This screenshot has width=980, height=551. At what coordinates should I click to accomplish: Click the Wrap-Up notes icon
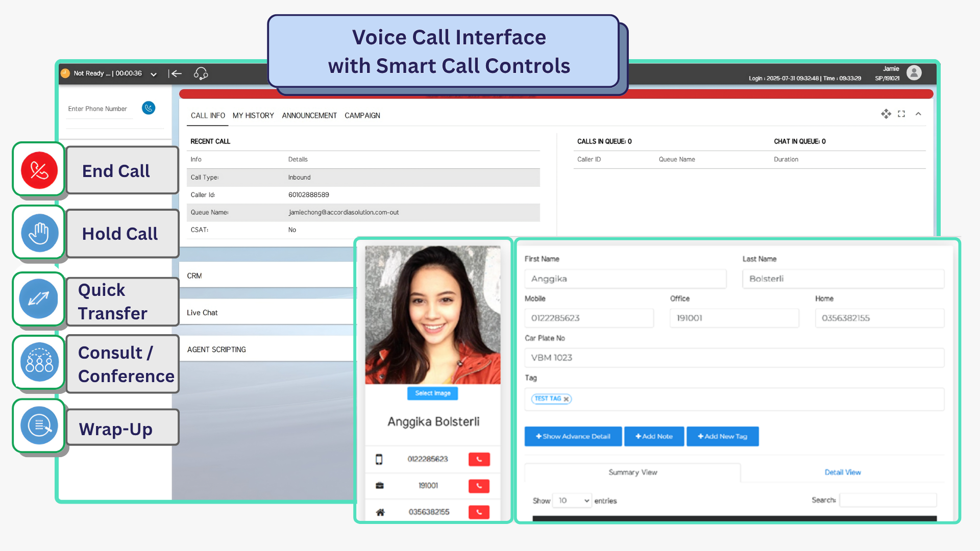click(39, 425)
